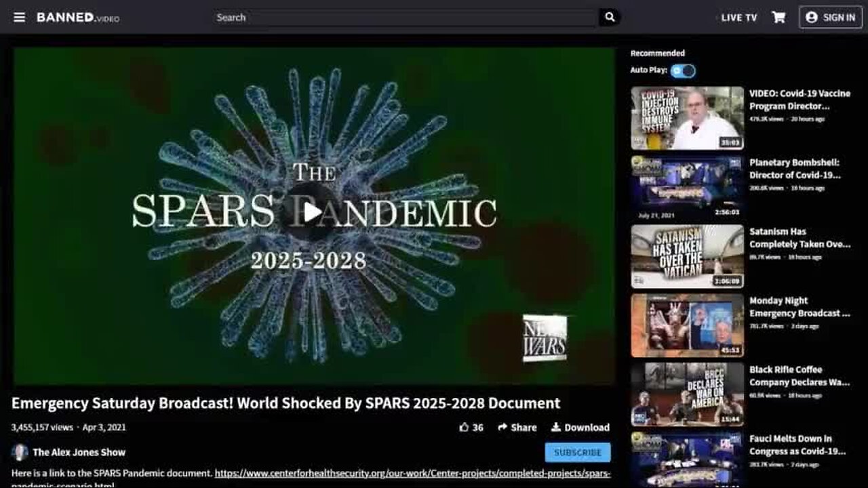Image resolution: width=868 pixels, height=488 pixels.
Task: Submit search with magnifier icon
Action: pos(610,18)
